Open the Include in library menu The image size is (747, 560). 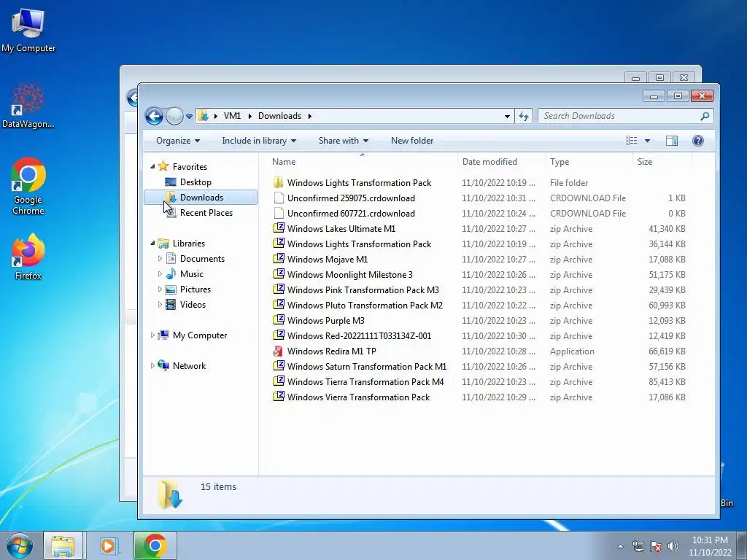point(259,141)
